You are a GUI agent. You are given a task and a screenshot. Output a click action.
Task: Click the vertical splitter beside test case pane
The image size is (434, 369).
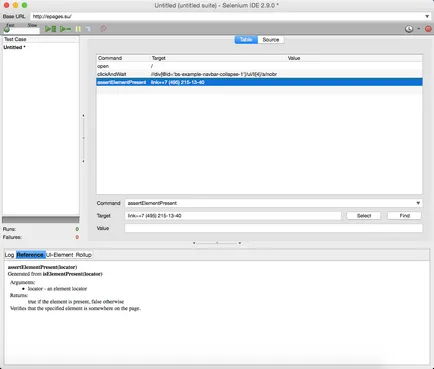(x=83, y=138)
